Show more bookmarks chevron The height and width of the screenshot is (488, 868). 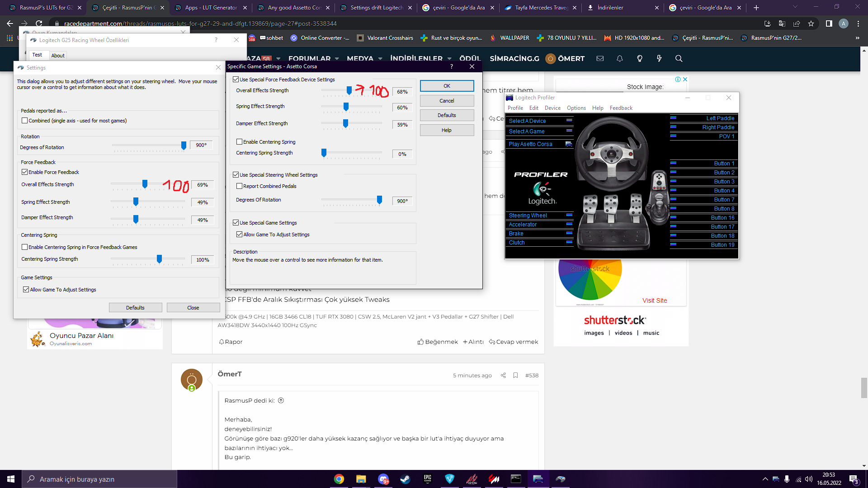coord(858,38)
